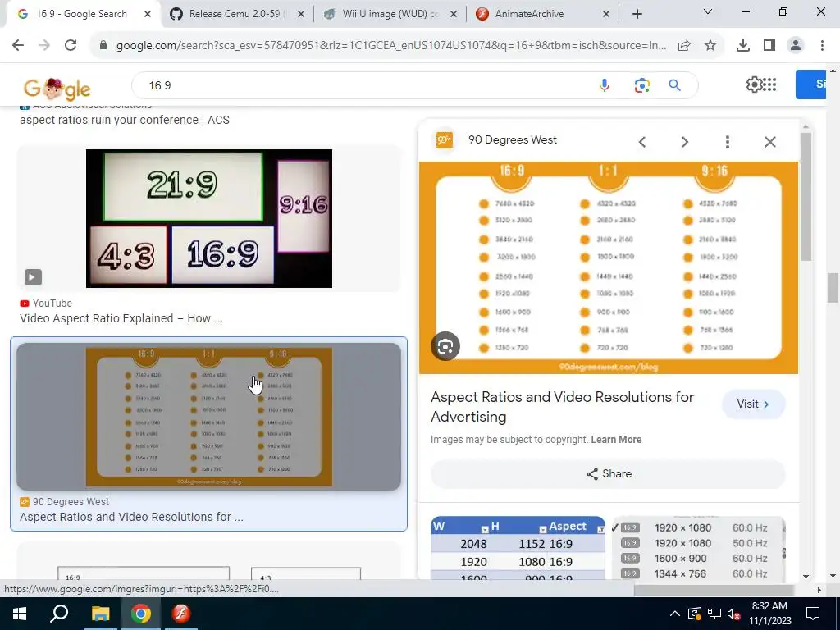Bookmark this page with the star icon
The width and height of the screenshot is (840, 630).
[x=710, y=46]
